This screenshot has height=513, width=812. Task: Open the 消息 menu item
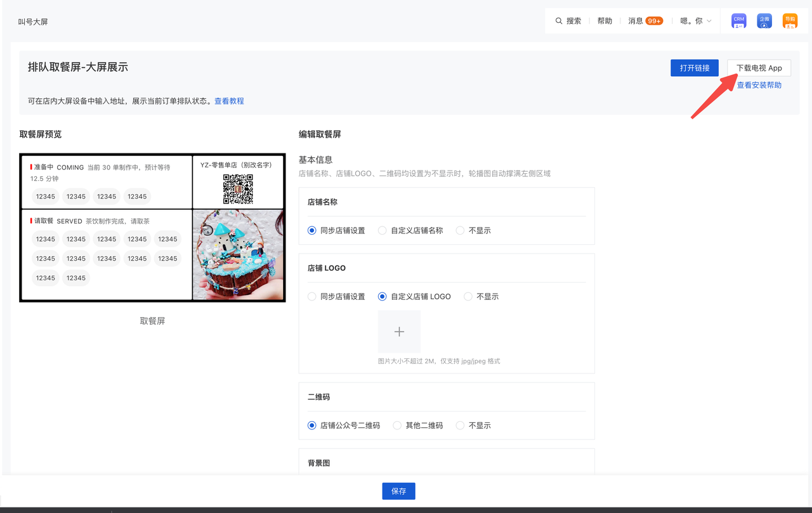tap(636, 21)
